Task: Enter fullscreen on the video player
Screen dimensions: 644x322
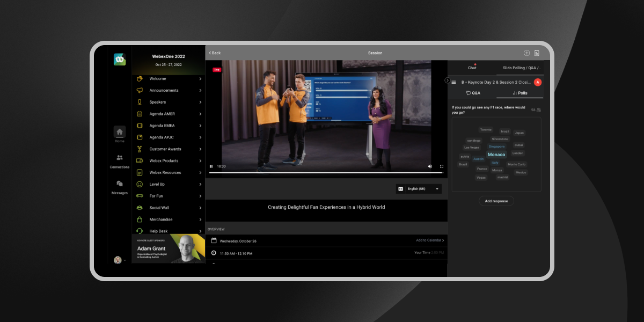Action: click(442, 166)
